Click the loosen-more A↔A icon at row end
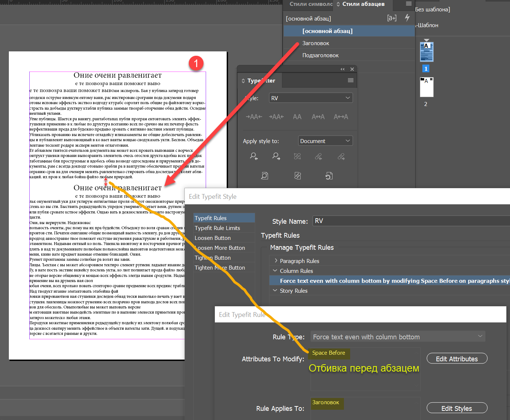510x420 pixels. coord(341,117)
